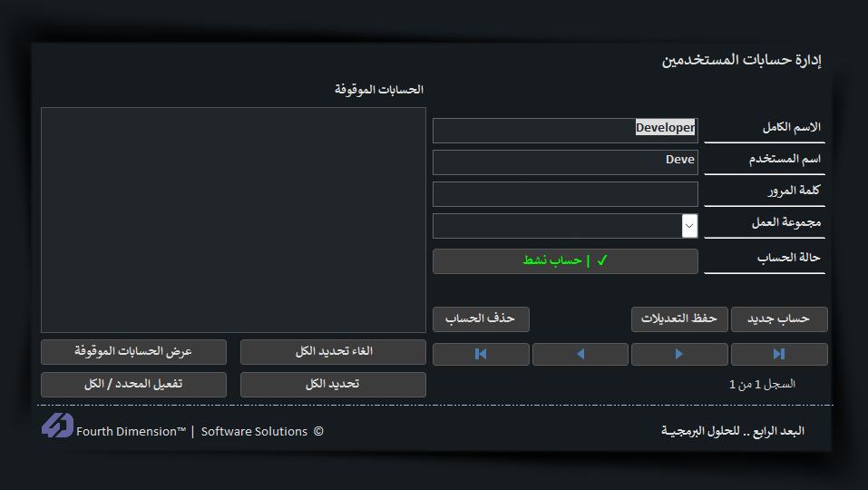Click the full name field containing 'Developer'
This screenshot has width=868, height=490.
click(x=565, y=130)
